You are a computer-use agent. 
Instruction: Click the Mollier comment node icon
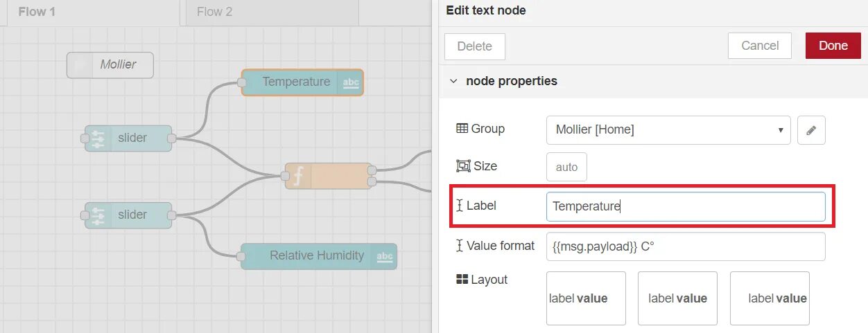point(80,65)
